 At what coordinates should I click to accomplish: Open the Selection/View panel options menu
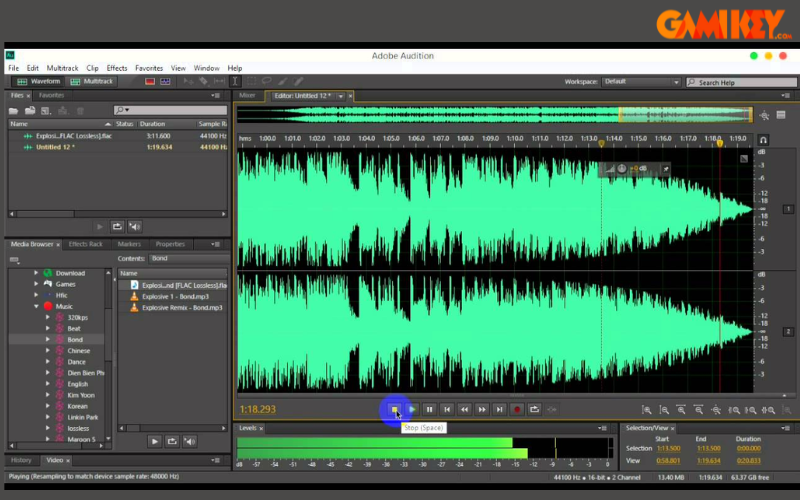point(785,428)
